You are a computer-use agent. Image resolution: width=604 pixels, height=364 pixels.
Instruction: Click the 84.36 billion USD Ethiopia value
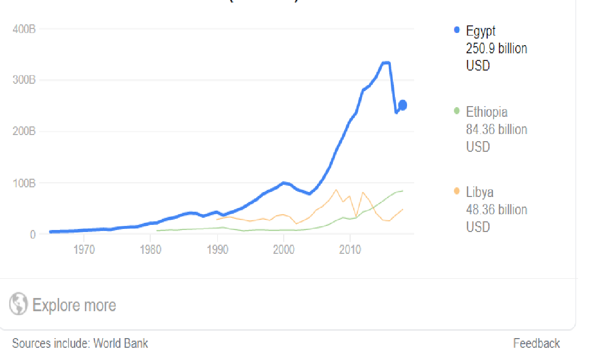pos(496,138)
